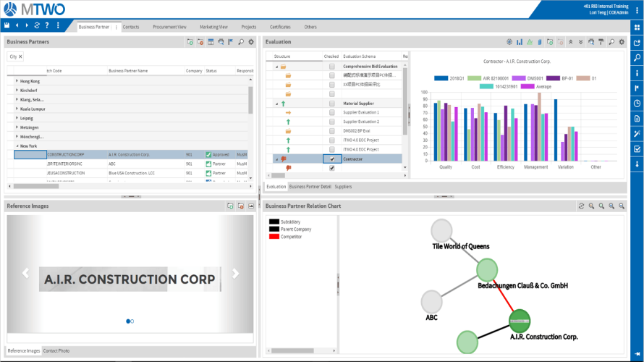The height and width of the screenshot is (362, 644).
Task: Switch to Procurement View tab
Action: point(169,27)
